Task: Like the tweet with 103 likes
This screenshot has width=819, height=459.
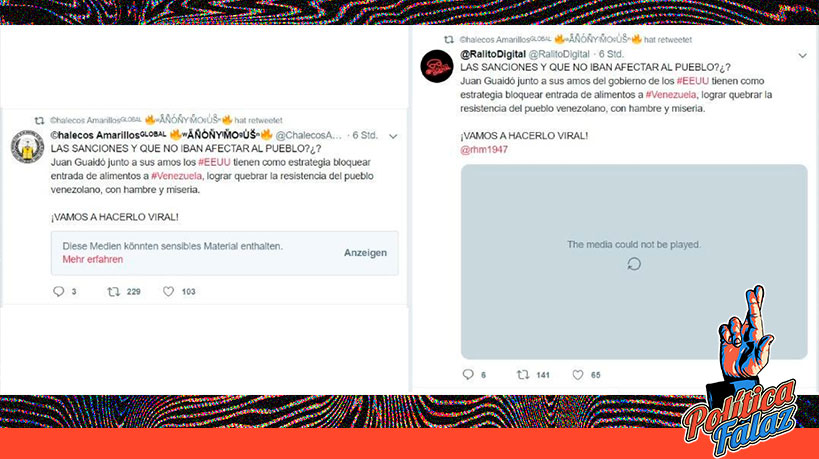Action: pyautogui.click(x=168, y=291)
